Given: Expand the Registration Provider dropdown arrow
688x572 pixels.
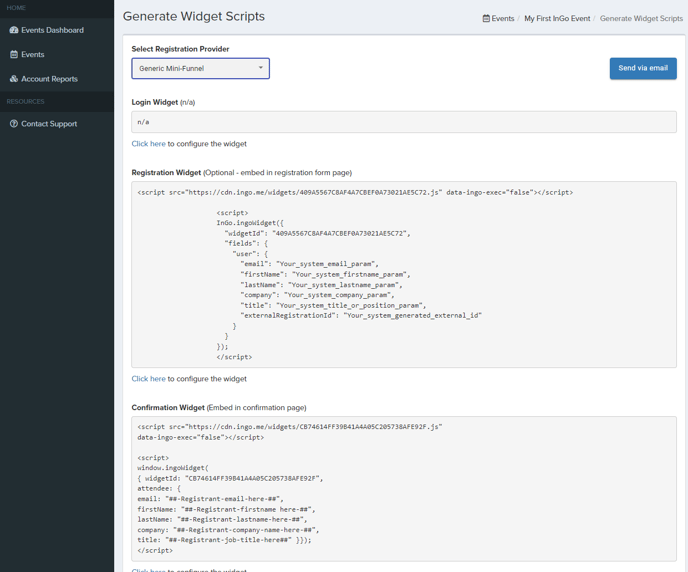Looking at the screenshot, I should coord(261,68).
